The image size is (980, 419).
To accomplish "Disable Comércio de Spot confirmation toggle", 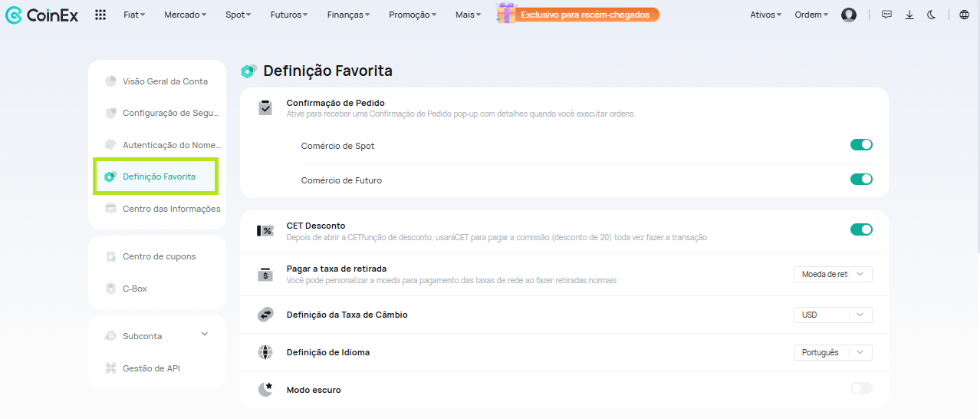I will pos(861,145).
